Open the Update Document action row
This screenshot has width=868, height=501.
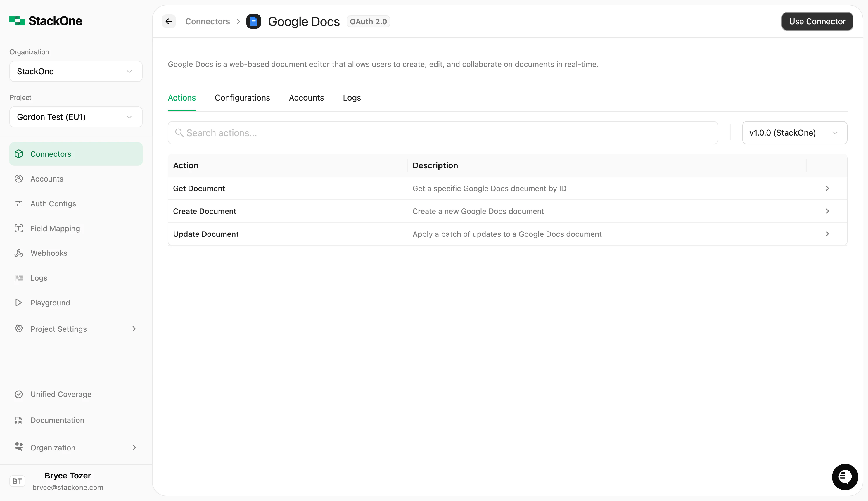pos(507,234)
